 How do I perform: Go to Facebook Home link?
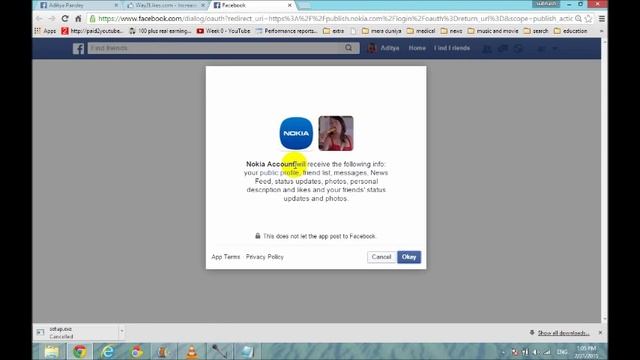click(x=417, y=48)
